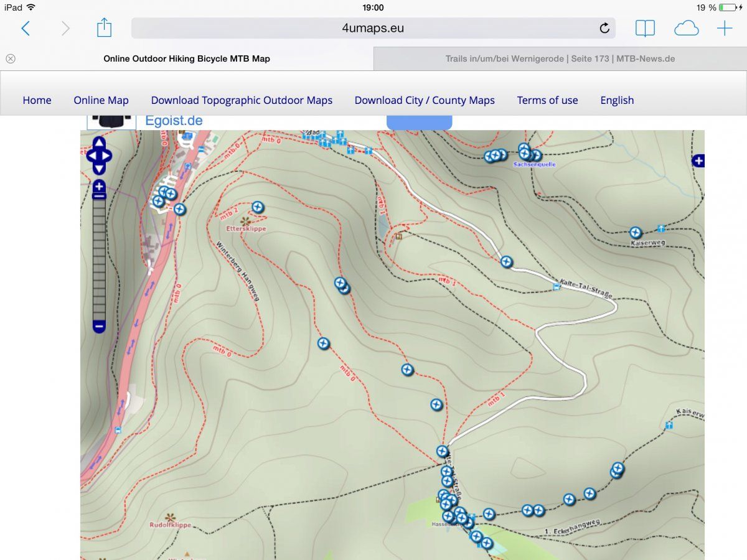747x560 pixels.
Task: Tap the 4umaps.eu address bar
Action: pyautogui.click(x=372, y=28)
